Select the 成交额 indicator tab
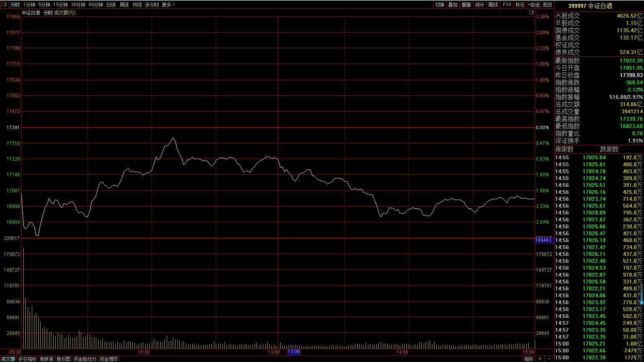The width and height of the screenshot is (644, 362). pyautogui.click(x=8, y=359)
